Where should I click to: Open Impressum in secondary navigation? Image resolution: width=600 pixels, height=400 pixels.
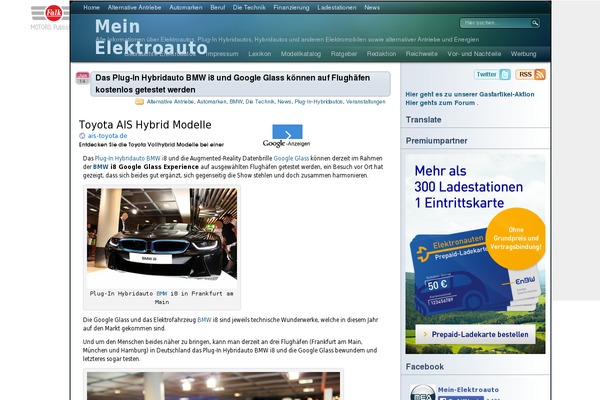tap(222, 54)
